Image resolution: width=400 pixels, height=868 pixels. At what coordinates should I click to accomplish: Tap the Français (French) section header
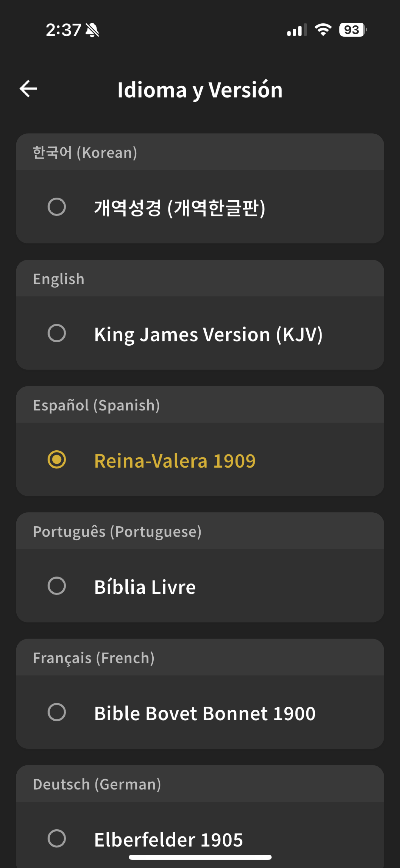pyautogui.click(x=94, y=658)
